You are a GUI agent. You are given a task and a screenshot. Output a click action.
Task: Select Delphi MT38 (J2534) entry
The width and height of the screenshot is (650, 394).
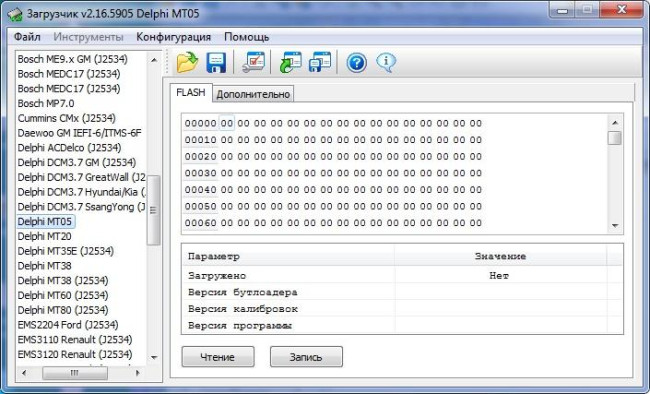pos(63,280)
